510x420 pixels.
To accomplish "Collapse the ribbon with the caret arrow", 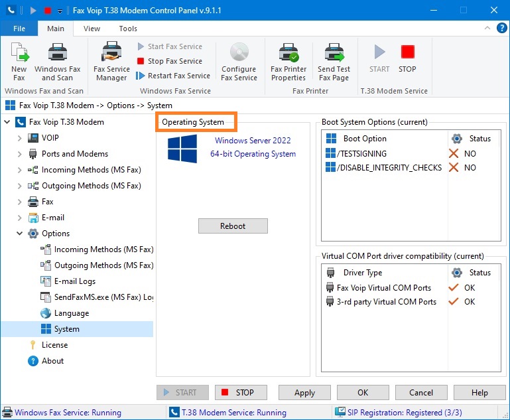I will tap(487, 28).
